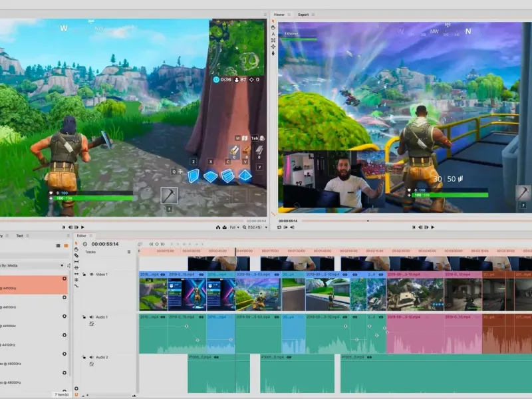Select the Editor tab
Viewport: 532px width, 399px height.
[x=81, y=236]
